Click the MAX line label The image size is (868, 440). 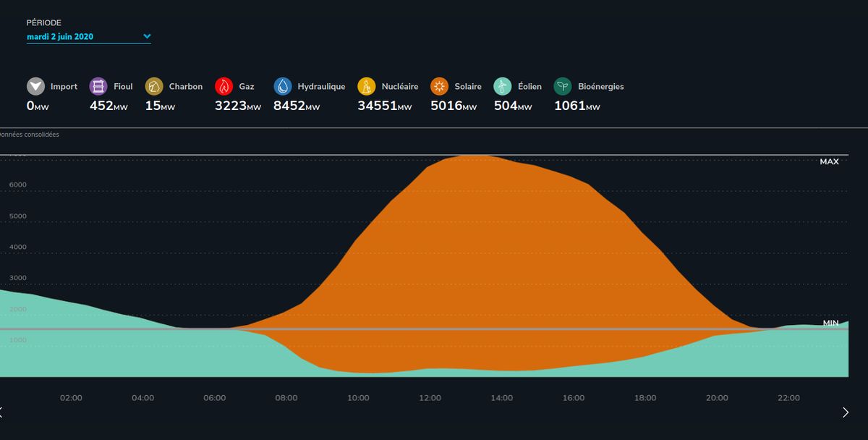pos(829,162)
